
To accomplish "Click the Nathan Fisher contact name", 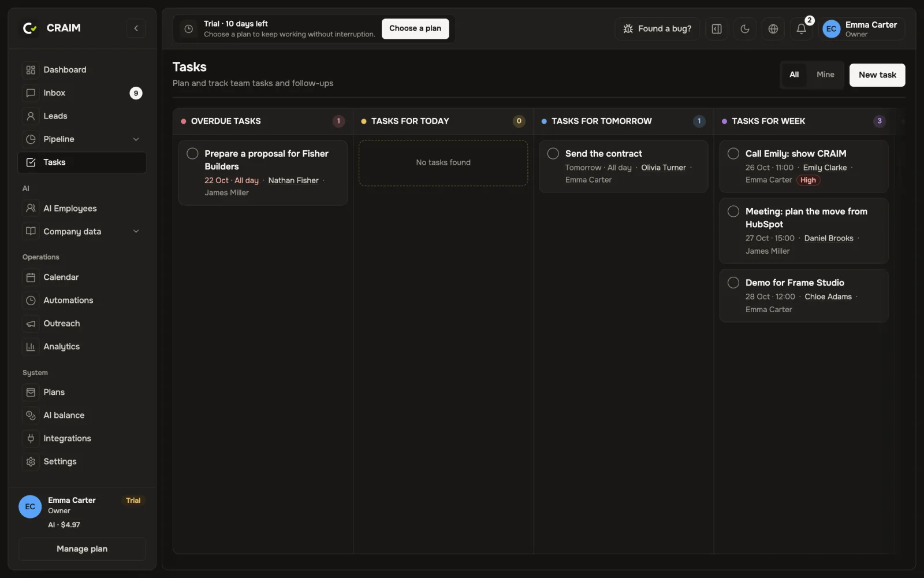I will coord(293,180).
